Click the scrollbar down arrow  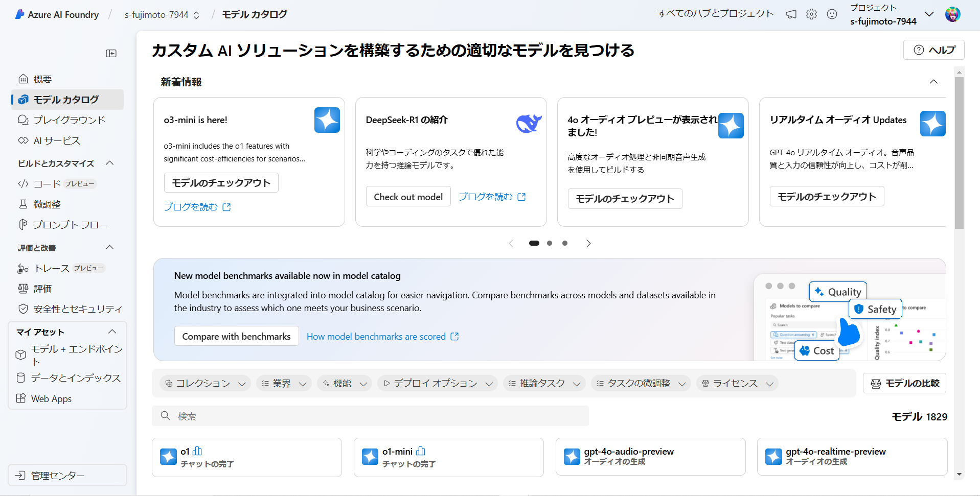click(959, 475)
